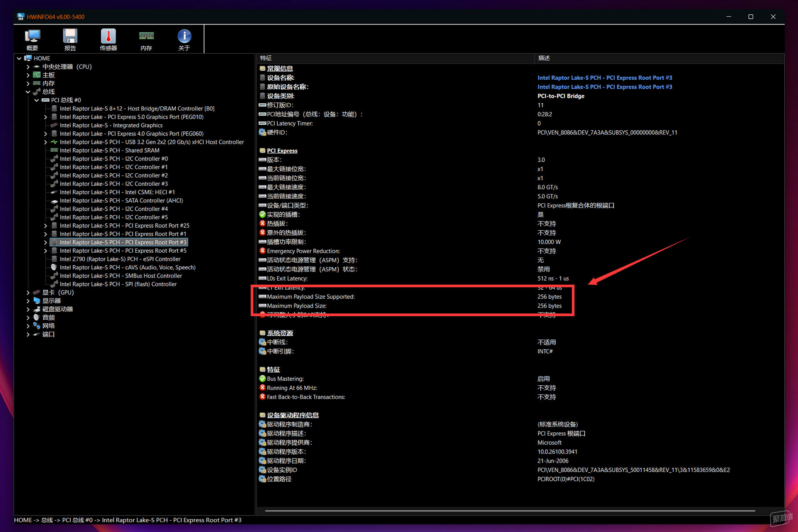The image size is (798, 532).
Task: Click the USB 3.2 xHCI controller icon
Action: (54, 142)
